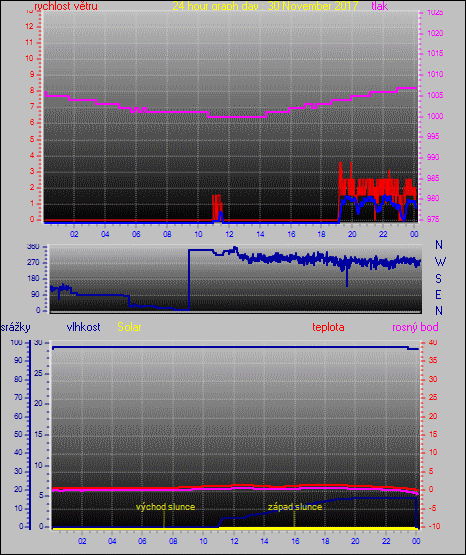Image resolution: width=466 pixels, height=555 pixels.
Task: Click the '980' pressure axis value
Action: point(433,198)
